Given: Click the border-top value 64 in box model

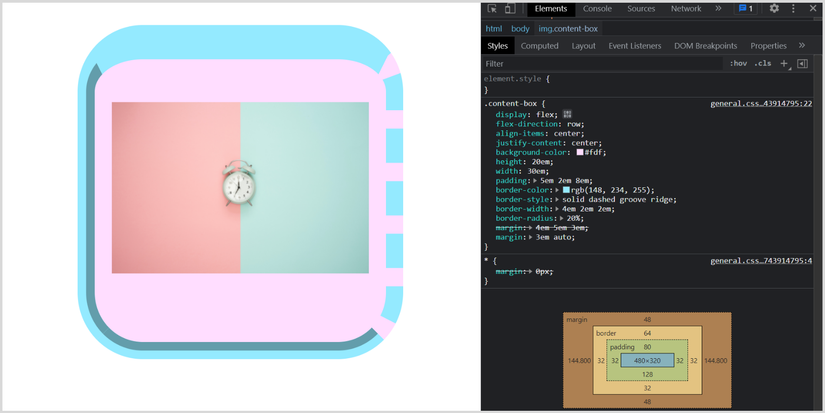Looking at the screenshot, I should (647, 334).
